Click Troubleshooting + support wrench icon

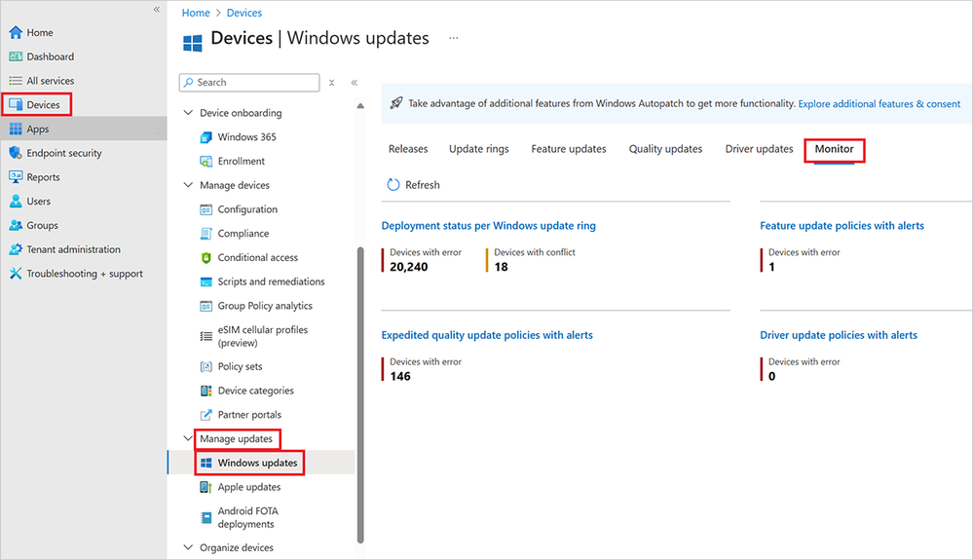(16, 274)
